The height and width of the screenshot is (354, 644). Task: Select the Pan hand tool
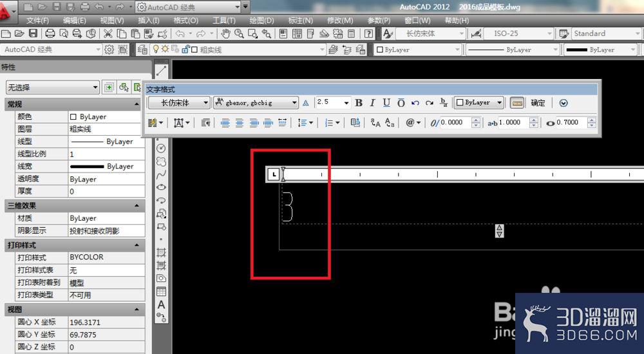tap(225, 33)
